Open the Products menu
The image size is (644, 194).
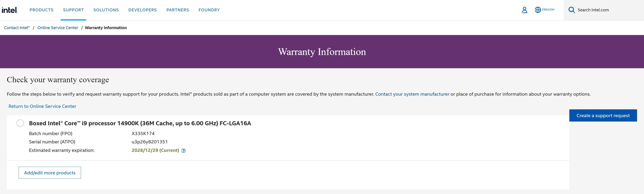42,10
